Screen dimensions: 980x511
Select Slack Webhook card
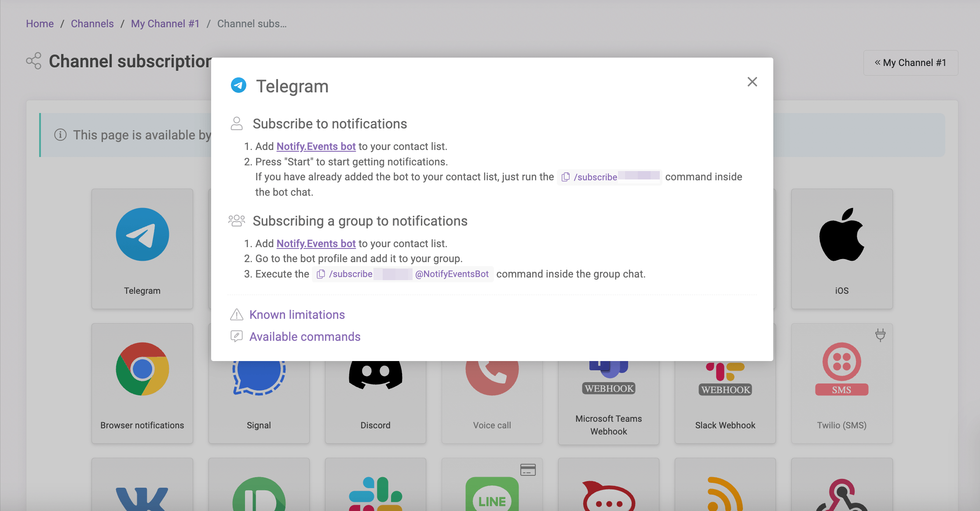click(725, 401)
